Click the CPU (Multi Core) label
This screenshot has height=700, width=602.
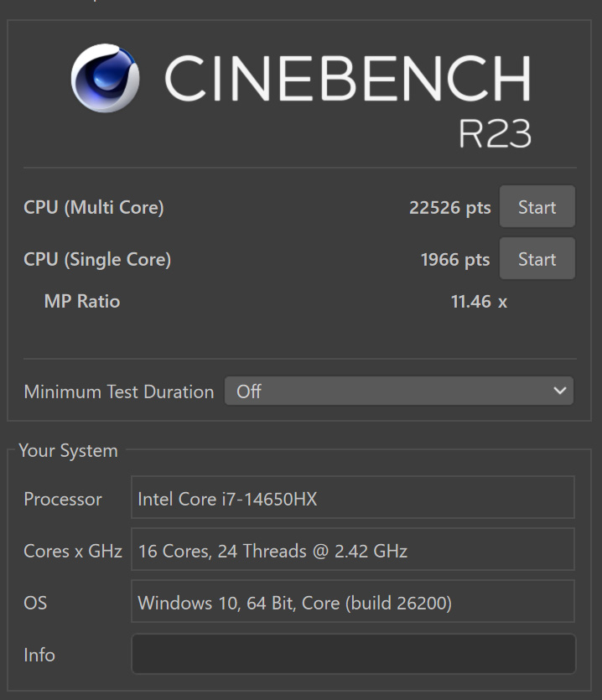[x=94, y=207]
